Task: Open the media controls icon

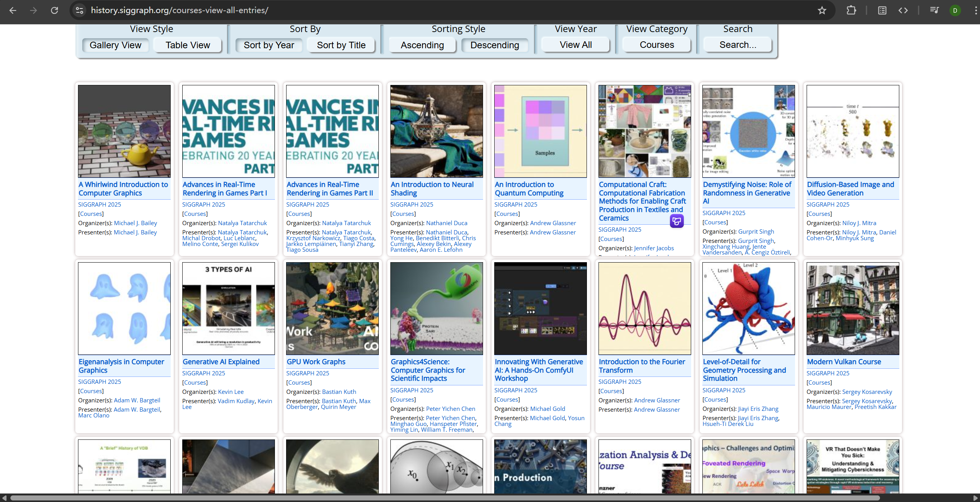Action: pos(934,10)
